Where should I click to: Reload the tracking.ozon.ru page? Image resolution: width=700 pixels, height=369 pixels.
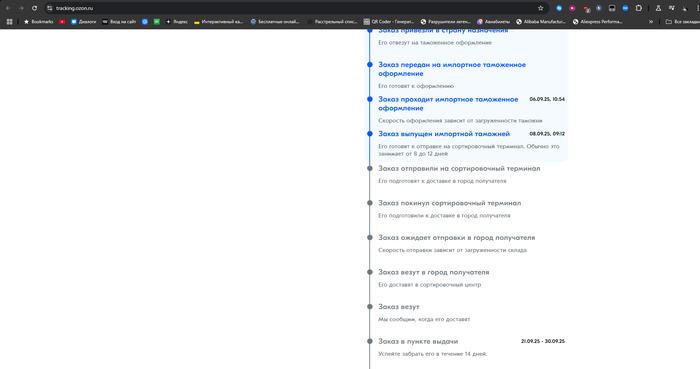tap(34, 8)
